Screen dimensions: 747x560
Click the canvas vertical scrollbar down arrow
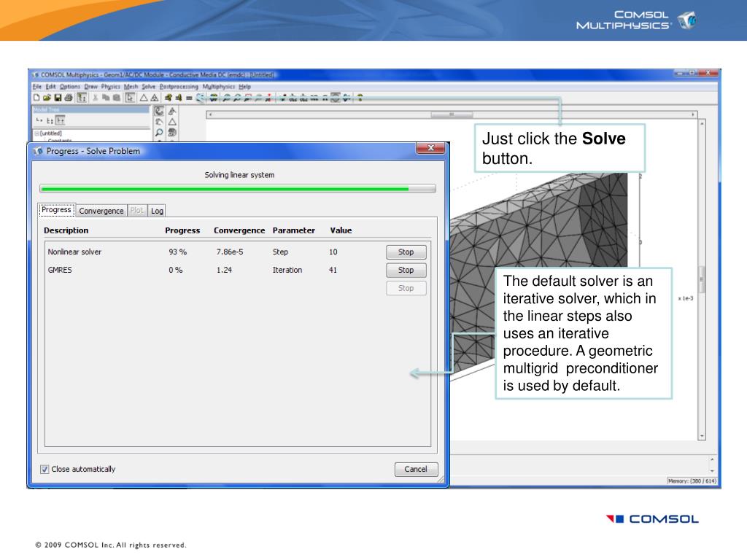pyautogui.click(x=702, y=436)
